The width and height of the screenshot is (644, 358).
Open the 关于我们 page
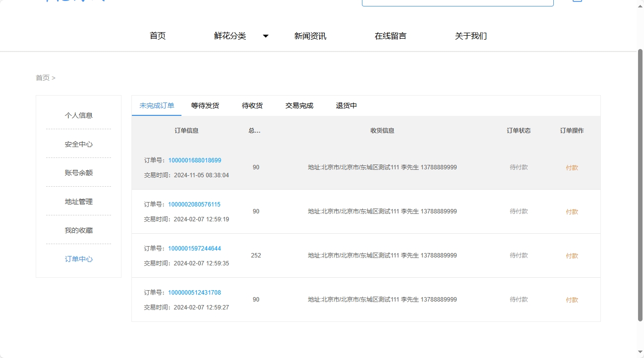[470, 35]
